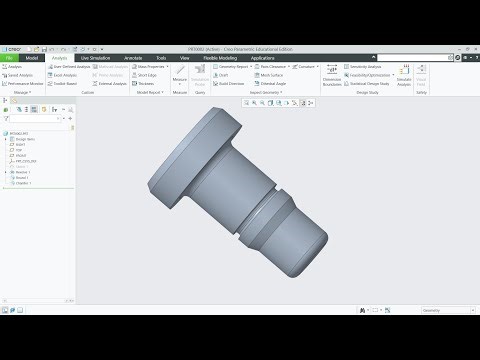Run Mass Properties report

[x=148, y=67]
